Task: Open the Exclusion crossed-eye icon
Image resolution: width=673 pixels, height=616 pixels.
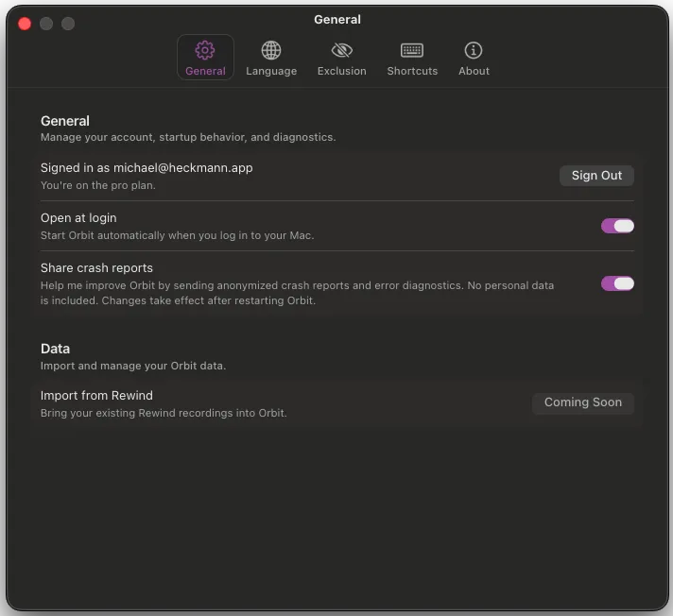Action: [341, 51]
